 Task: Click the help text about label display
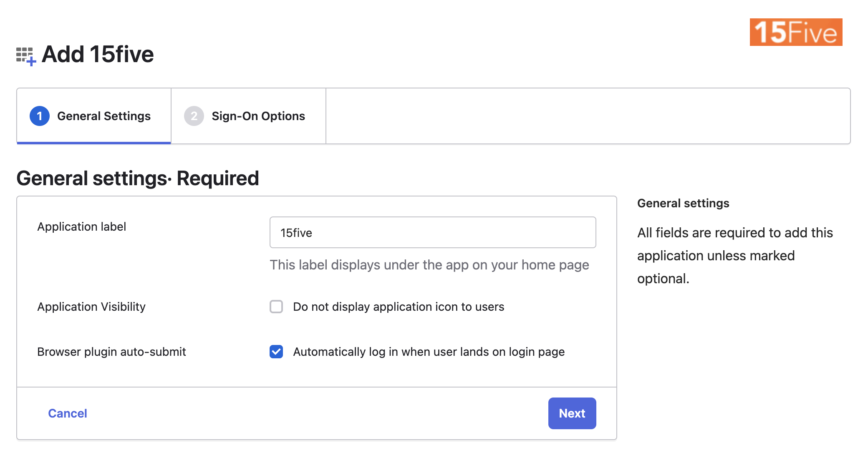(429, 265)
